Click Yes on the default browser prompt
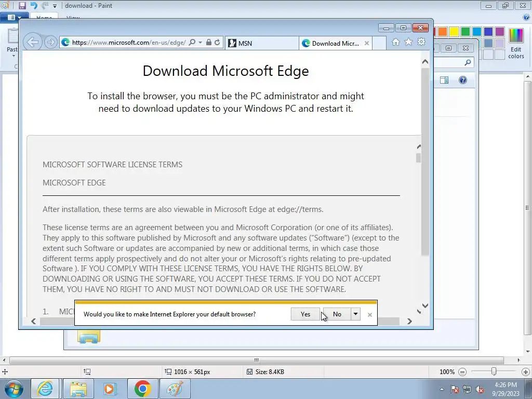The height and width of the screenshot is (399, 532). [305, 314]
